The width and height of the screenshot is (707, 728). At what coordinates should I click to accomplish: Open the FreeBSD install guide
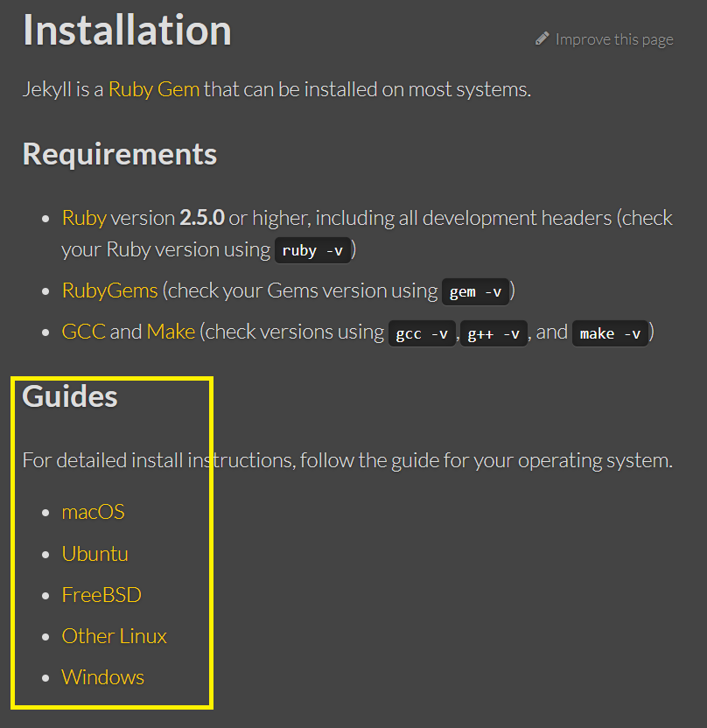[101, 595]
